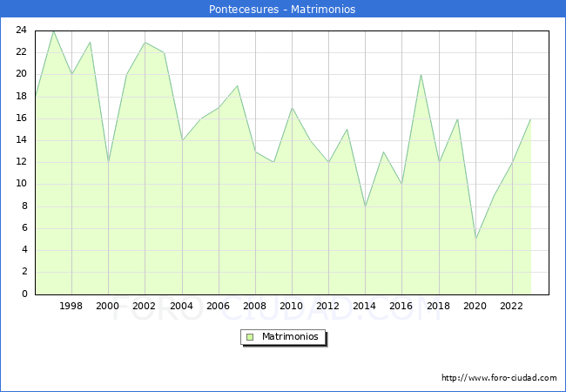Select the 2004 x-axis label
This screenshot has height=392, width=566.
182,306
